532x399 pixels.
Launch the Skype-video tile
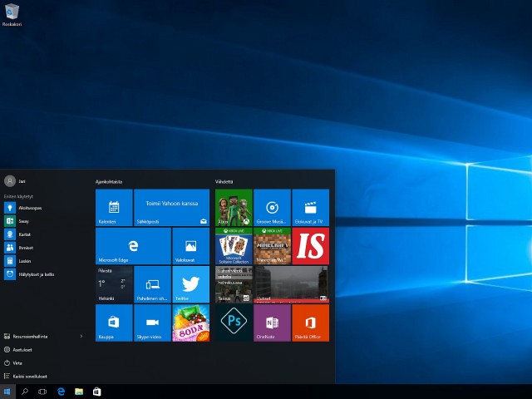click(x=152, y=323)
